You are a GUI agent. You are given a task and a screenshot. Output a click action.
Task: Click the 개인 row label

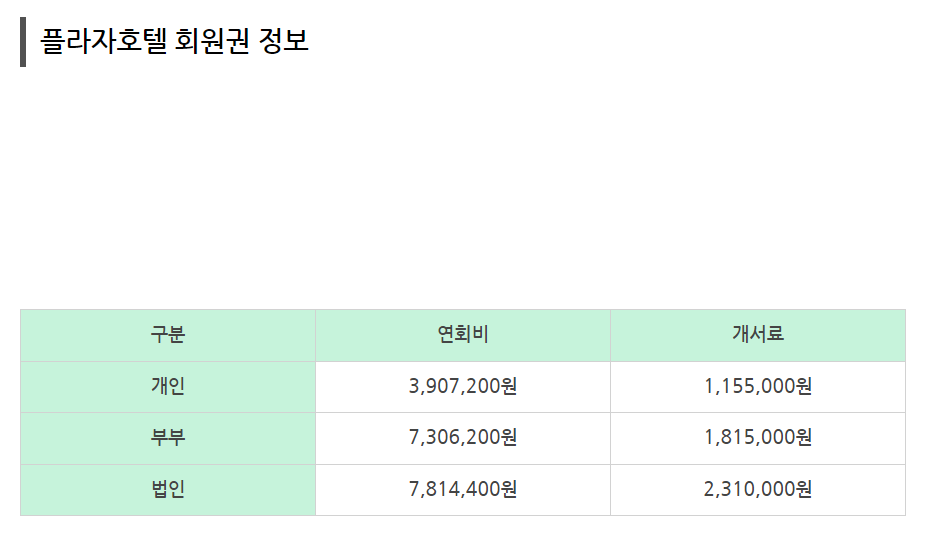(168, 387)
